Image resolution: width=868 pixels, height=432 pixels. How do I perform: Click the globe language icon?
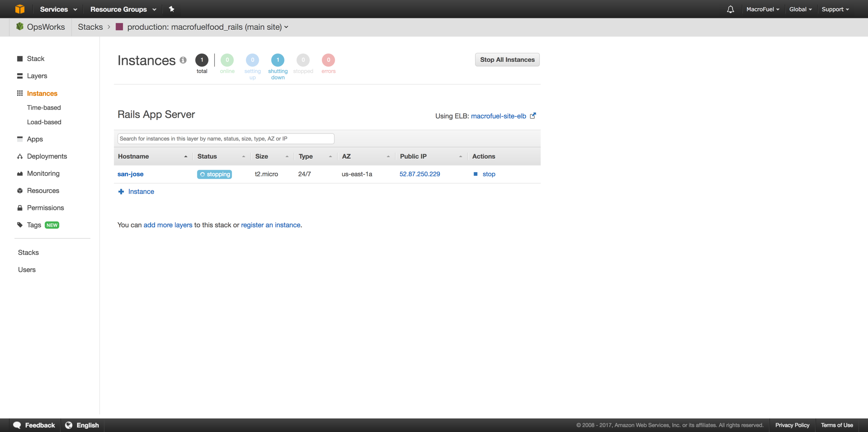pos(69,425)
